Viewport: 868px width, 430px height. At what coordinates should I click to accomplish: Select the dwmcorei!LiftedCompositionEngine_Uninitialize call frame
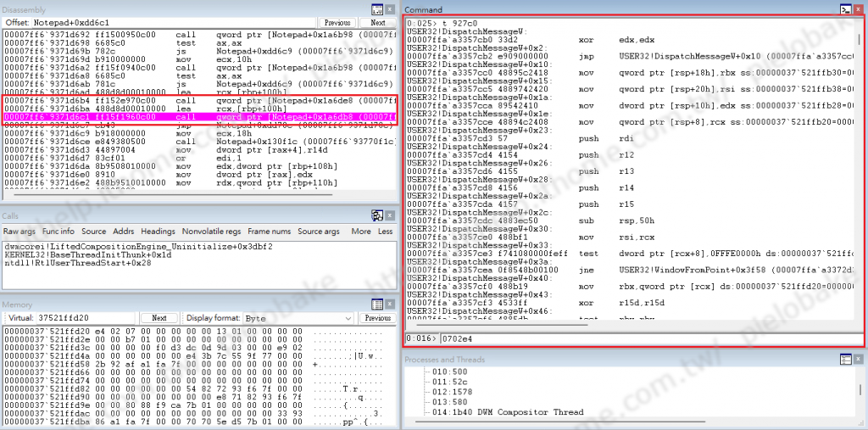138,245
